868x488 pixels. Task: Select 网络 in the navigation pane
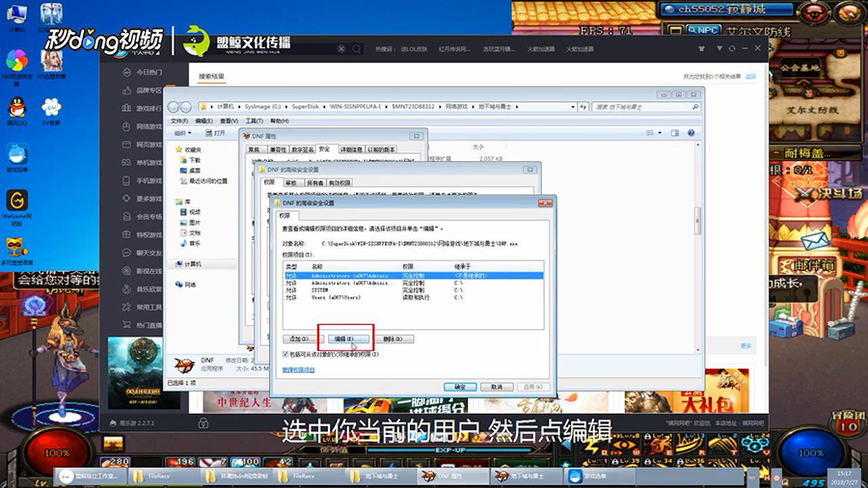(186, 285)
